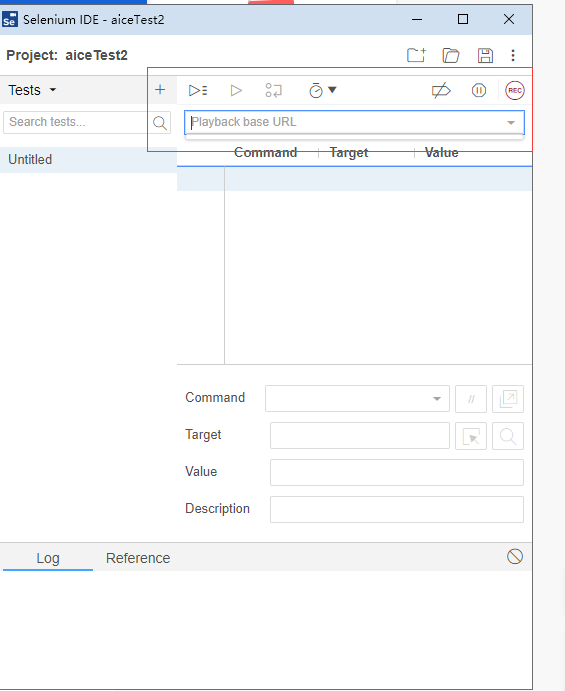Run the current test

click(x=236, y=90)
